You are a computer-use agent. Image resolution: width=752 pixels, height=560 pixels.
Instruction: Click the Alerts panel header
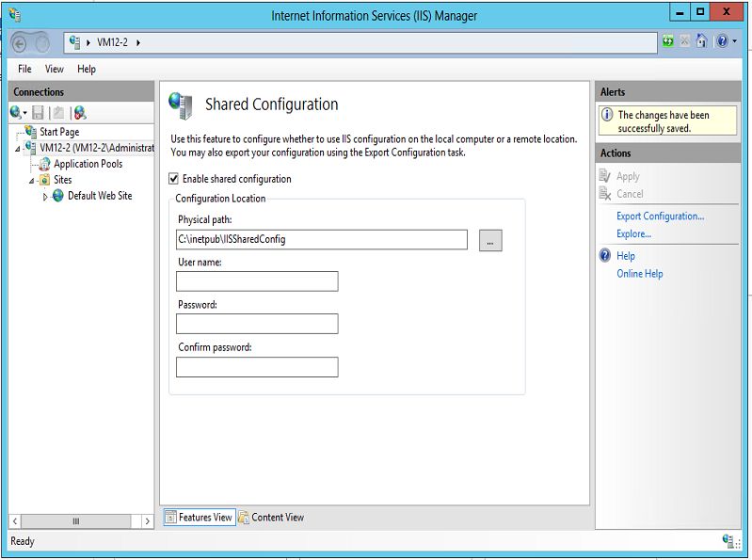tap(668, 91)
